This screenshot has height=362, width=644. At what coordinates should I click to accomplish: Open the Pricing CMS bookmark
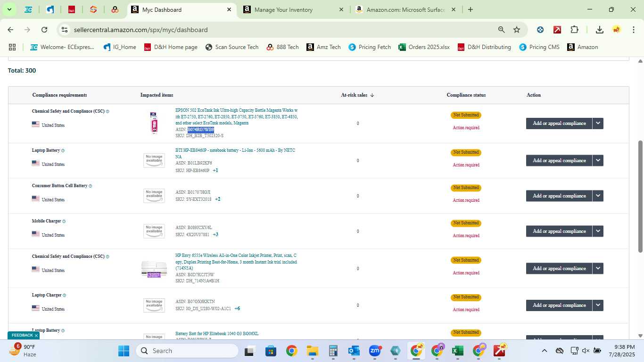point(539,47)
